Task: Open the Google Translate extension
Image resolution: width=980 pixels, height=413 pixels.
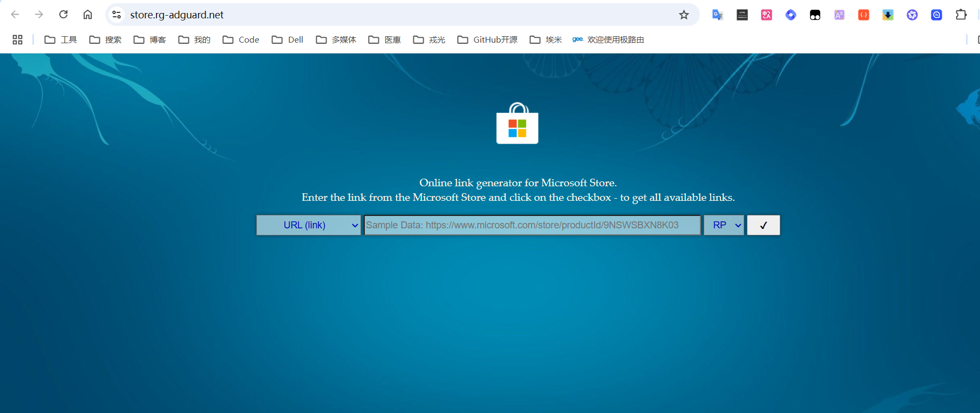Action: (x=717, y=15)
